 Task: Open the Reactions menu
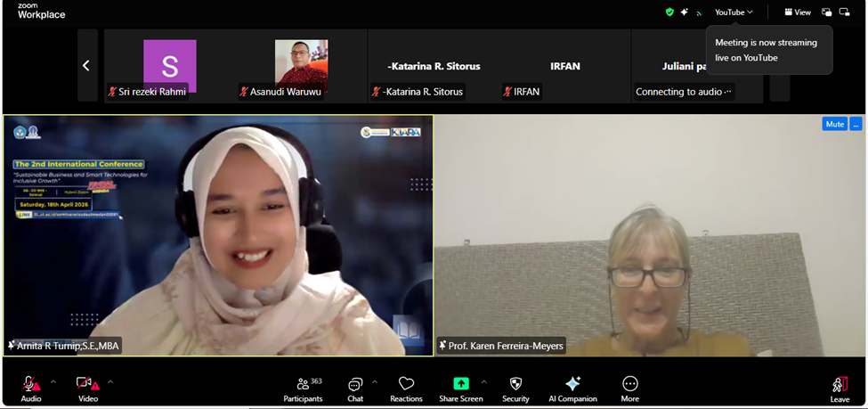[406, 389]
